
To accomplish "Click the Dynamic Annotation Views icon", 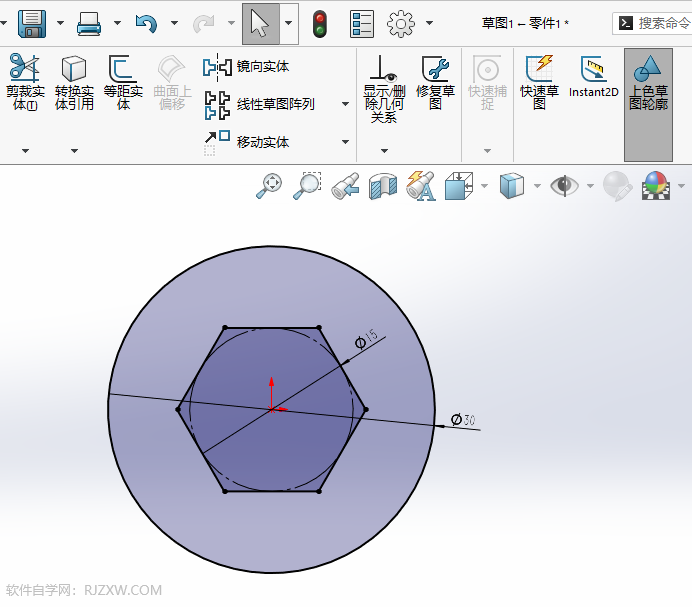I will [x=421, y=186].
